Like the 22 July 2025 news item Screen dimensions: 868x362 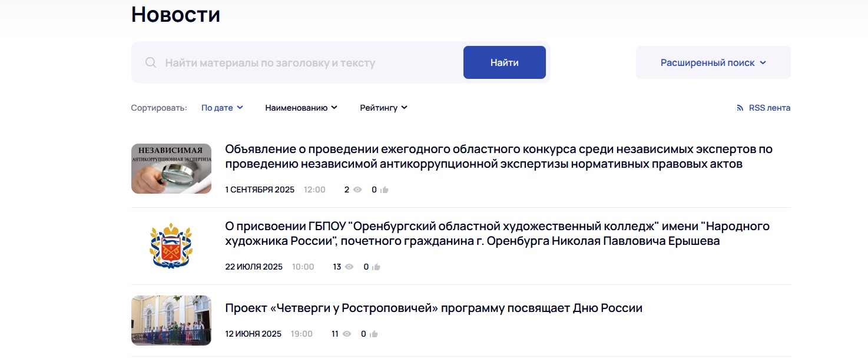point(376,267)
